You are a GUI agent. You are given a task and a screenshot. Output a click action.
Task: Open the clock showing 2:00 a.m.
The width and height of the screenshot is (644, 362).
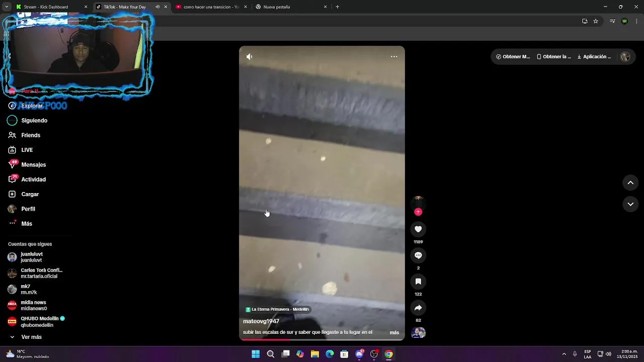click(x=627, y=354)
